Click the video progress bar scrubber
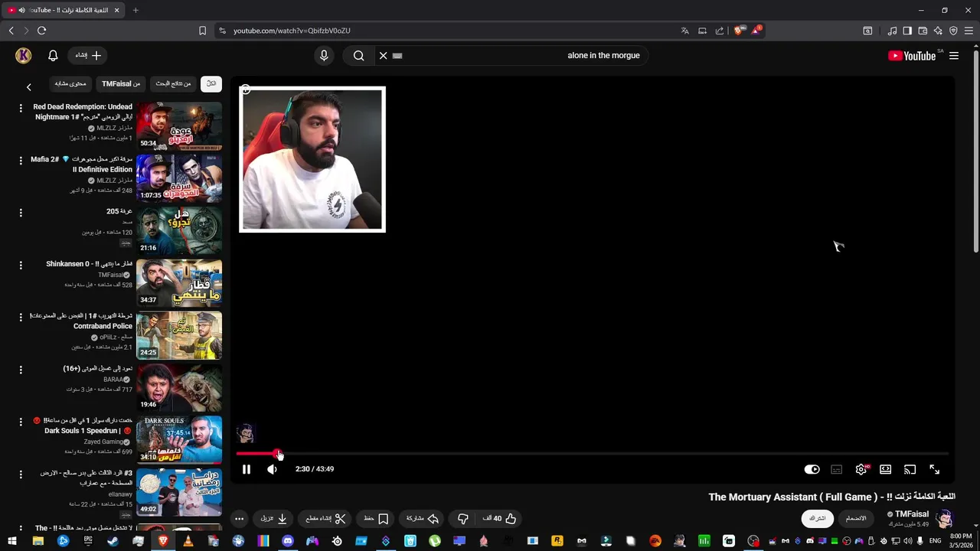980x551 pixels. point(278,454)
